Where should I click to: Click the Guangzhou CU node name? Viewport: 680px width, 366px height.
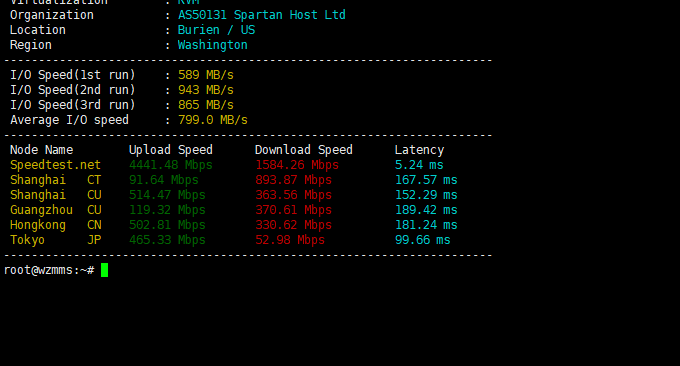[x=56, y=210]
